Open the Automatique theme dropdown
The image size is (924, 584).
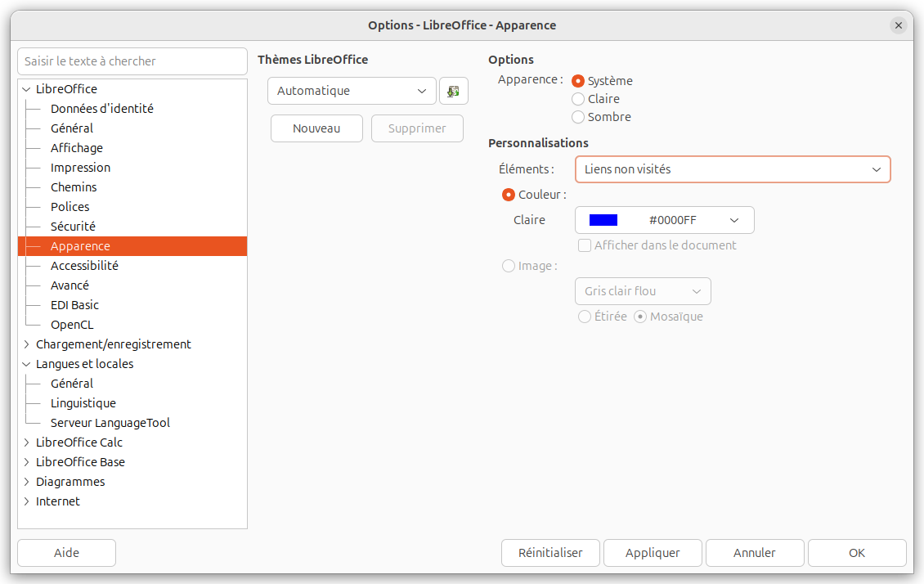point(352,91)
